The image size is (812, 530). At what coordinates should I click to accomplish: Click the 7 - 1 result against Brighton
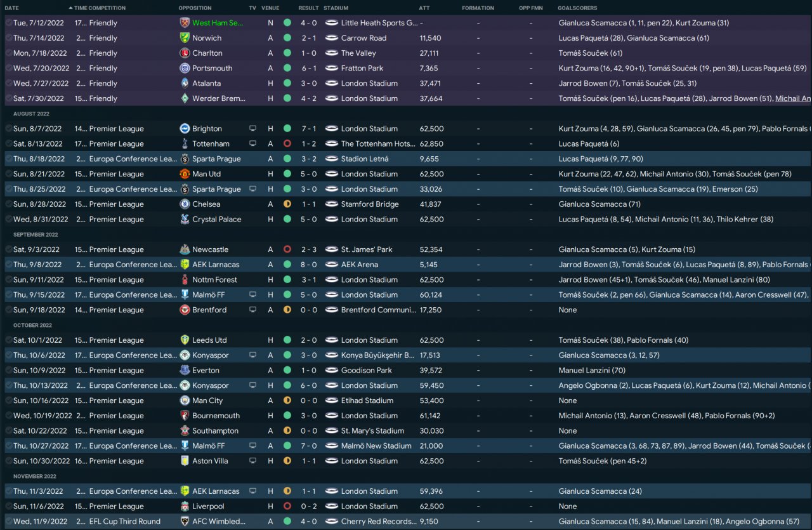coord(308,129)
